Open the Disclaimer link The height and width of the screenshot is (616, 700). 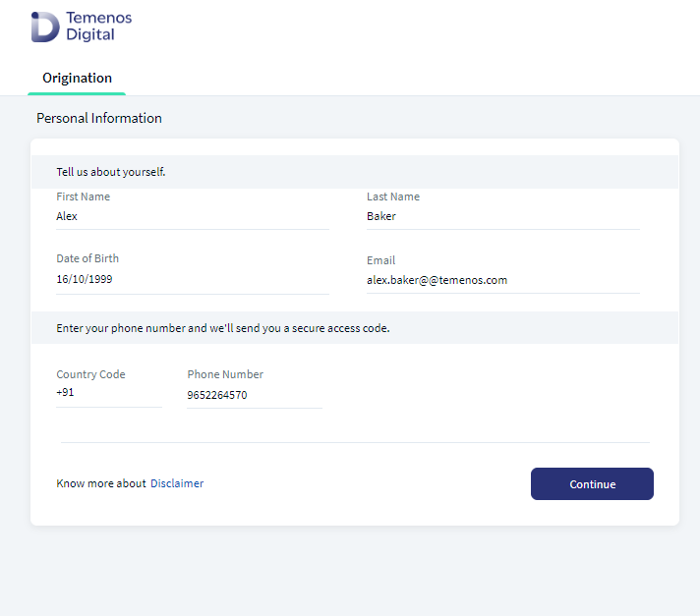pos(177,483)
